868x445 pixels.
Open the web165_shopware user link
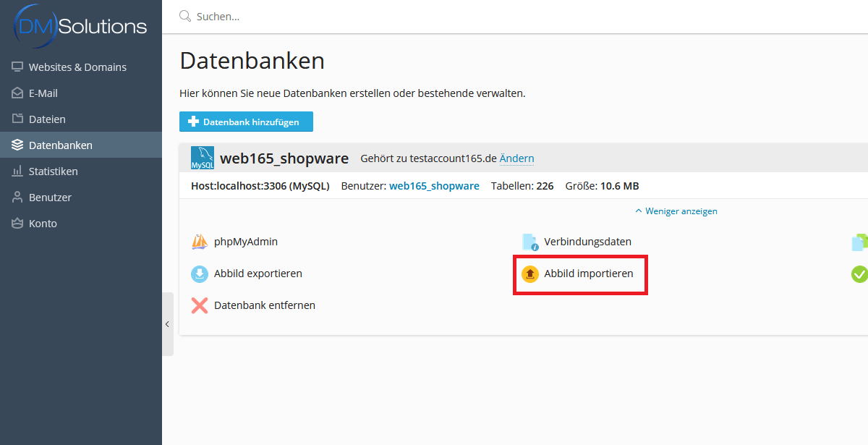pos(434,186)
